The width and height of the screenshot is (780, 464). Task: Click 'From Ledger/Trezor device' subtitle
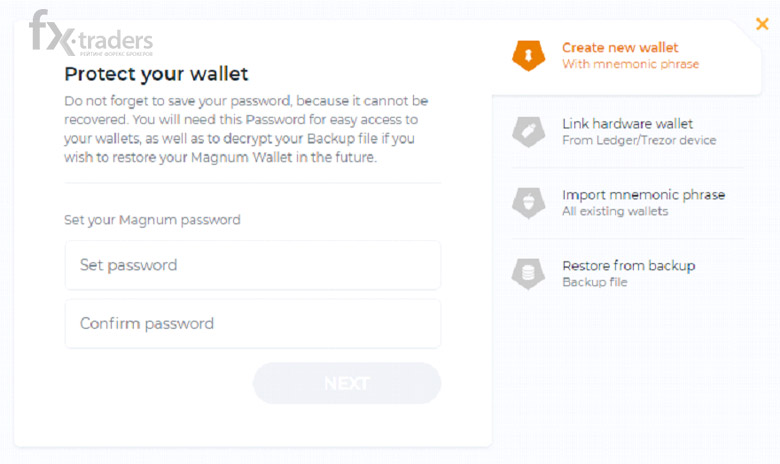coord(639,141)
